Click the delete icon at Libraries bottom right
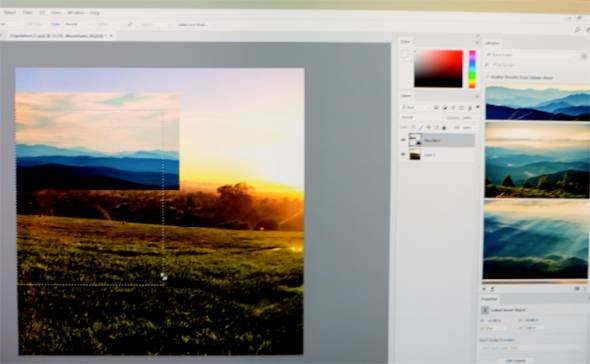 [585, 289]
